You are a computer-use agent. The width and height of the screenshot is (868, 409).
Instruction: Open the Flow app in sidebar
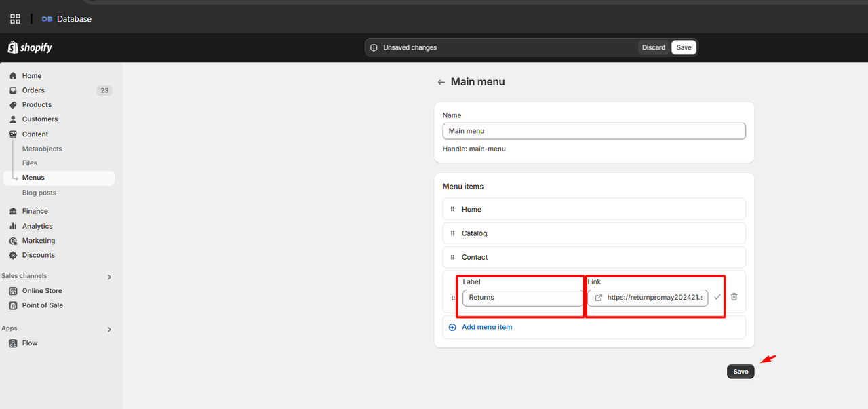[x=30, y=343]
